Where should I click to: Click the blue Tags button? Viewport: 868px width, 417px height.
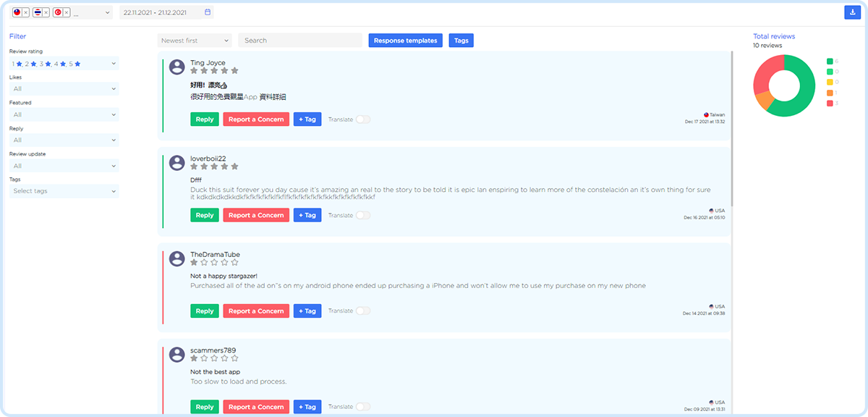pos(461,41)
